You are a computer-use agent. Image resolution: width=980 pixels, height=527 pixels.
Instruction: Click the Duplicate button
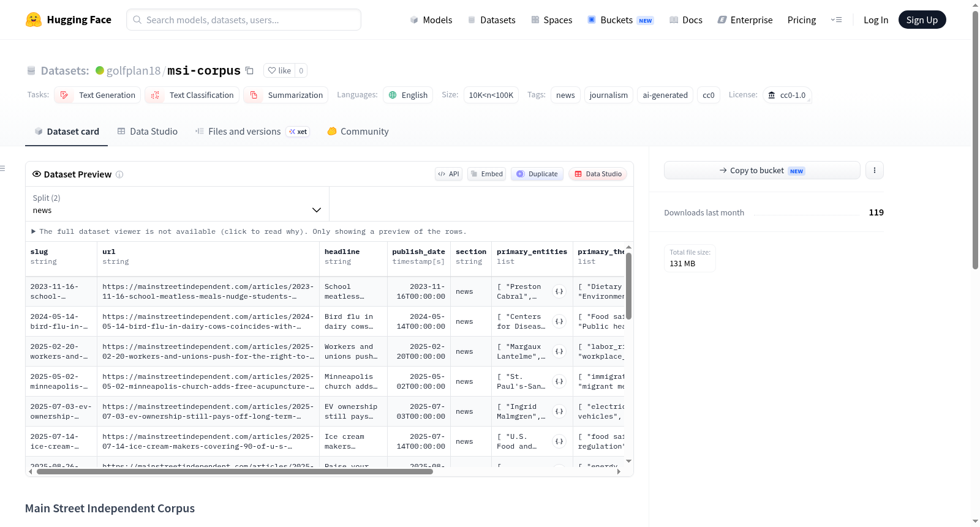coord(537,174)
